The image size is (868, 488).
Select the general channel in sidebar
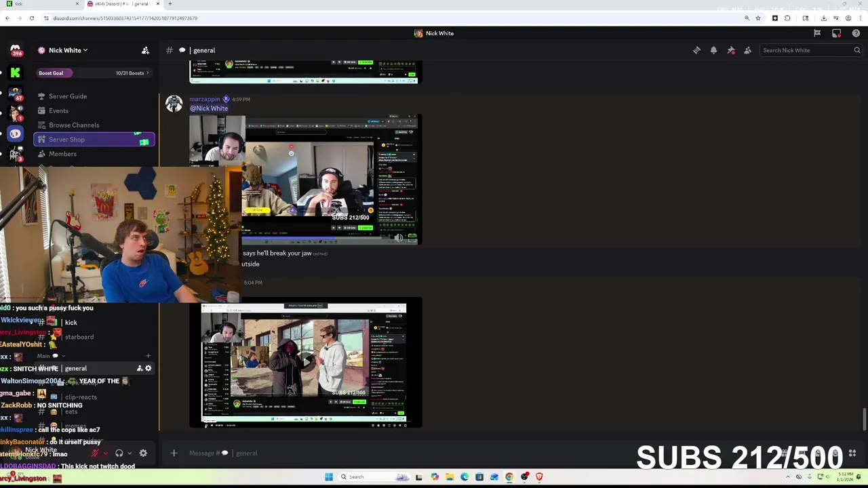tap(94, 368)
